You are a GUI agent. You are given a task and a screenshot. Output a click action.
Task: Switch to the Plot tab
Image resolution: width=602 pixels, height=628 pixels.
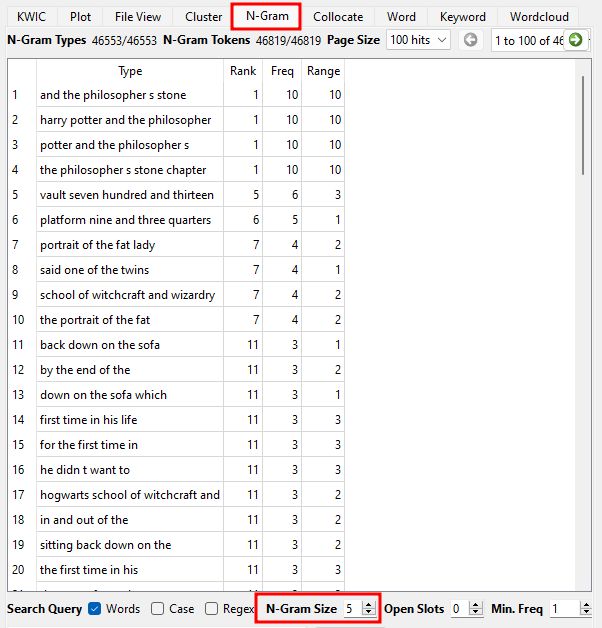(x=80, y=17)
